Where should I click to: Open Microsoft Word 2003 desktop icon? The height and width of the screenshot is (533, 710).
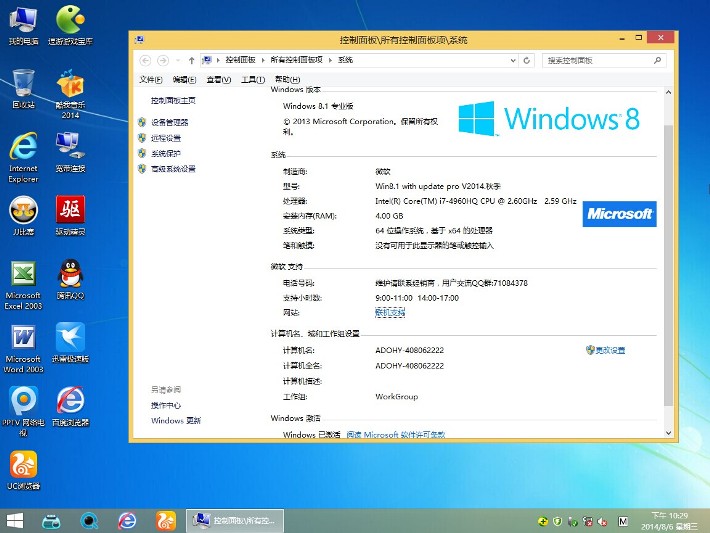tap(24, 349)
